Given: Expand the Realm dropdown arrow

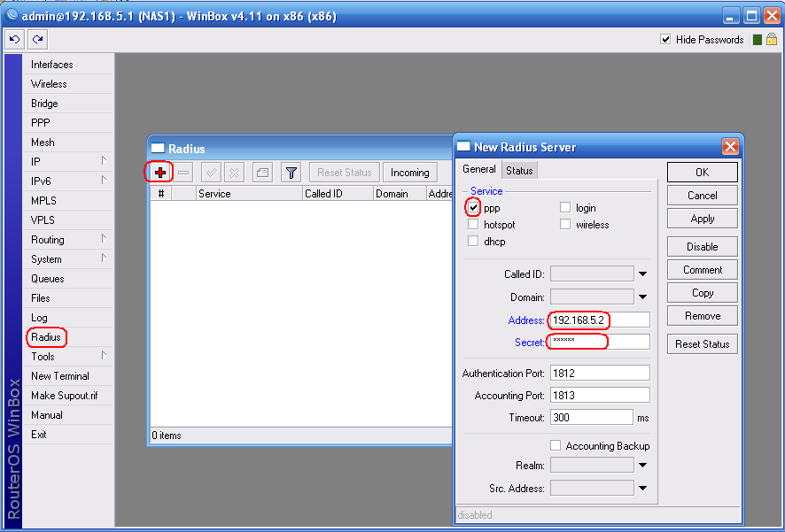Looking at the screenshot, I should coord(643,465).
